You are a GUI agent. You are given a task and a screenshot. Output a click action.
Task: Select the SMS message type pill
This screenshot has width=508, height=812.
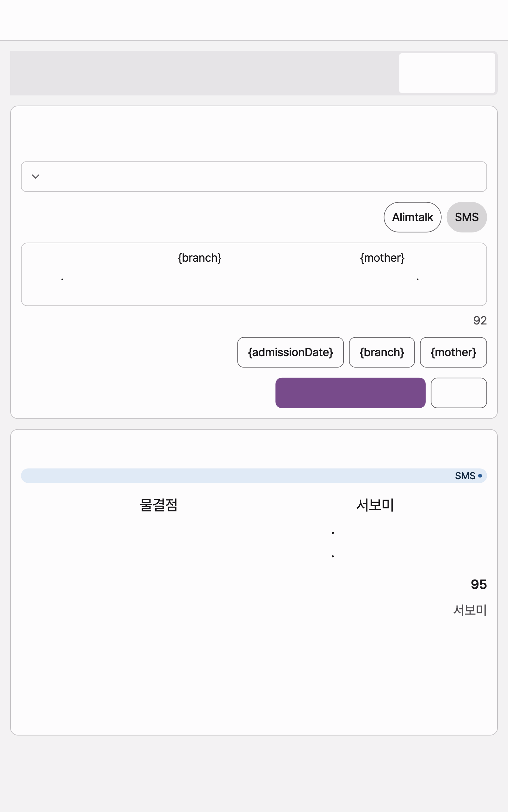click(467, 217)
